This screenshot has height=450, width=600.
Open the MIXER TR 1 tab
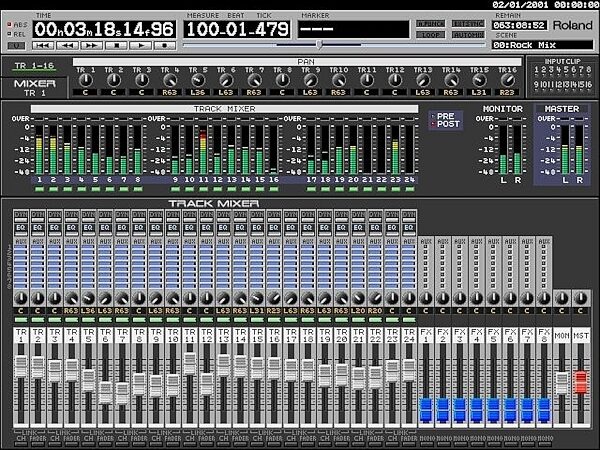(x=34, y=88)
